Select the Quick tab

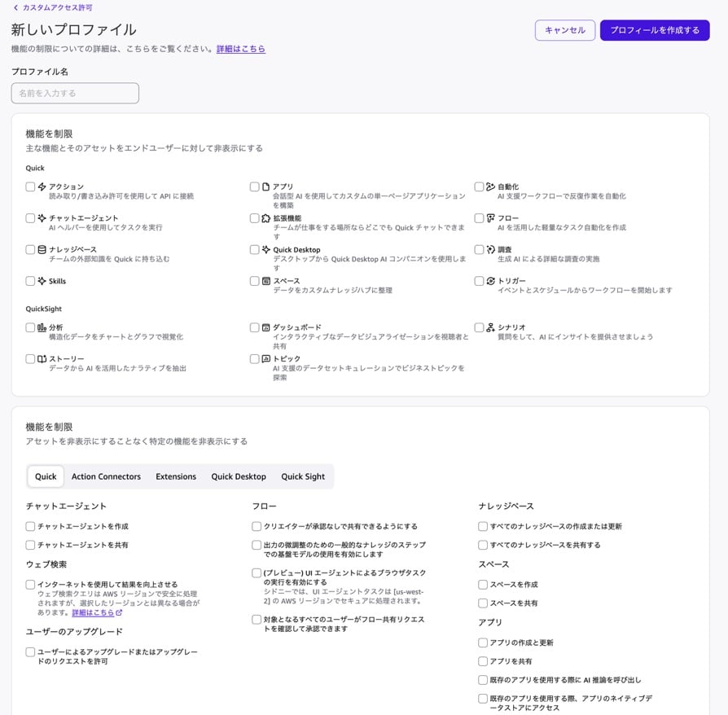[x=46, y=477]
